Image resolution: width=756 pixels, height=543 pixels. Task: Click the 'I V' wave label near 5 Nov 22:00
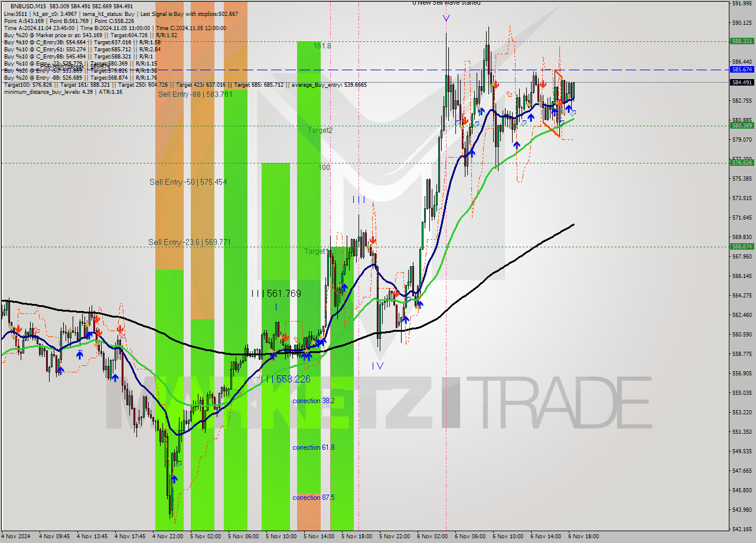click(377, 365)
